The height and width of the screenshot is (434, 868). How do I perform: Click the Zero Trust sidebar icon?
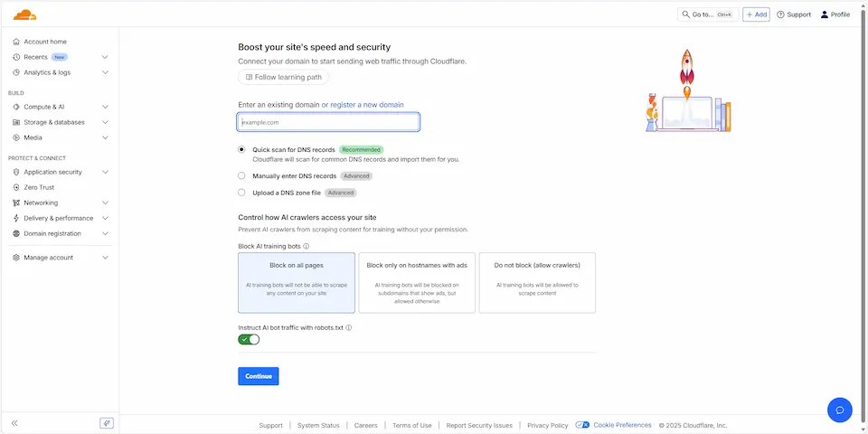pos(16,187)
